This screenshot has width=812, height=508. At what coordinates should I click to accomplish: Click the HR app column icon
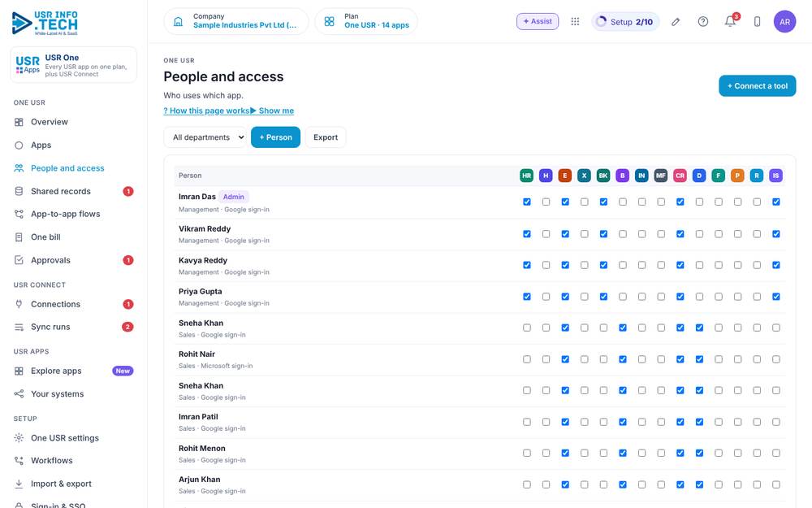[x=527, y=176]
